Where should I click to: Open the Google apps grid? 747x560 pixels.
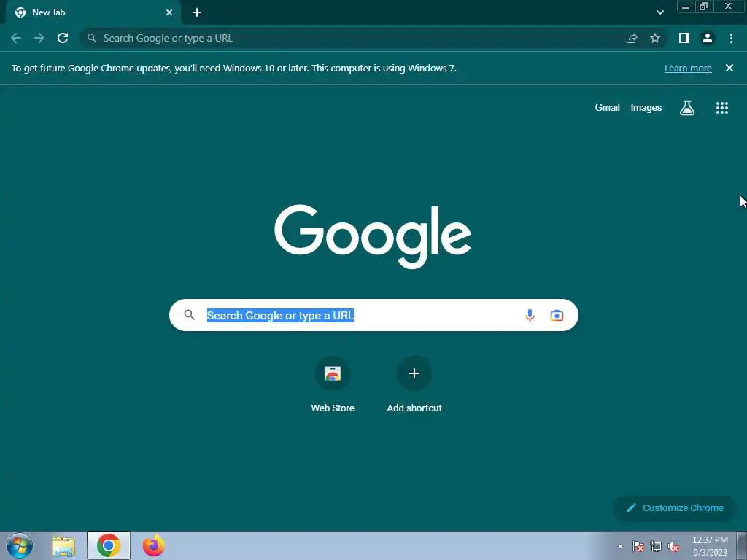coord(722,108)
